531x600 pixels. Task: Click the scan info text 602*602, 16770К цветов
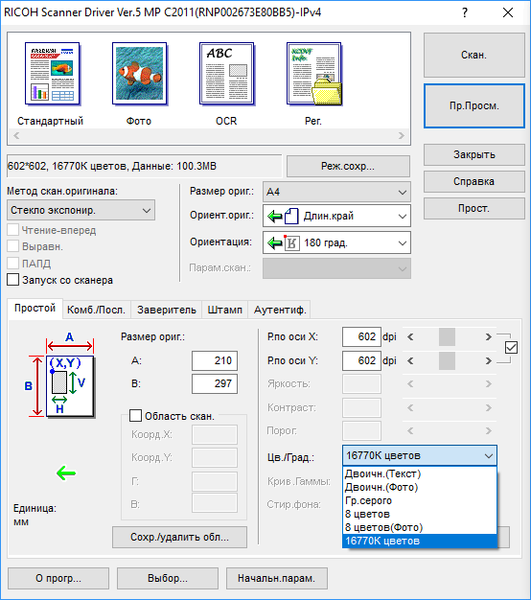point(112,166)
